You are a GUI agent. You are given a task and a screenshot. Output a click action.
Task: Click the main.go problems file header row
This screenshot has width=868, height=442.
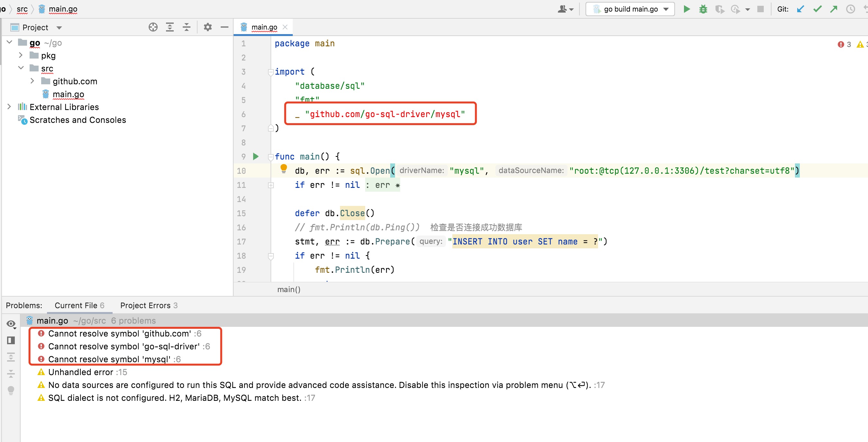tap(444, 320)
